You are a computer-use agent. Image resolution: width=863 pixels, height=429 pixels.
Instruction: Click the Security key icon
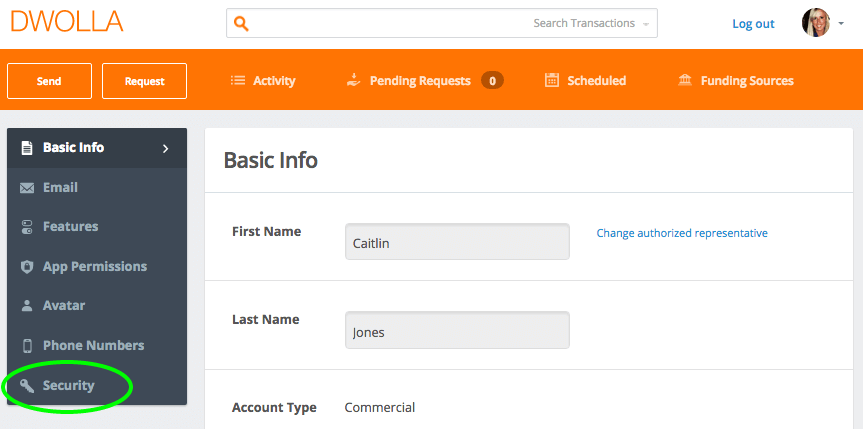click(x=27, y=385)
